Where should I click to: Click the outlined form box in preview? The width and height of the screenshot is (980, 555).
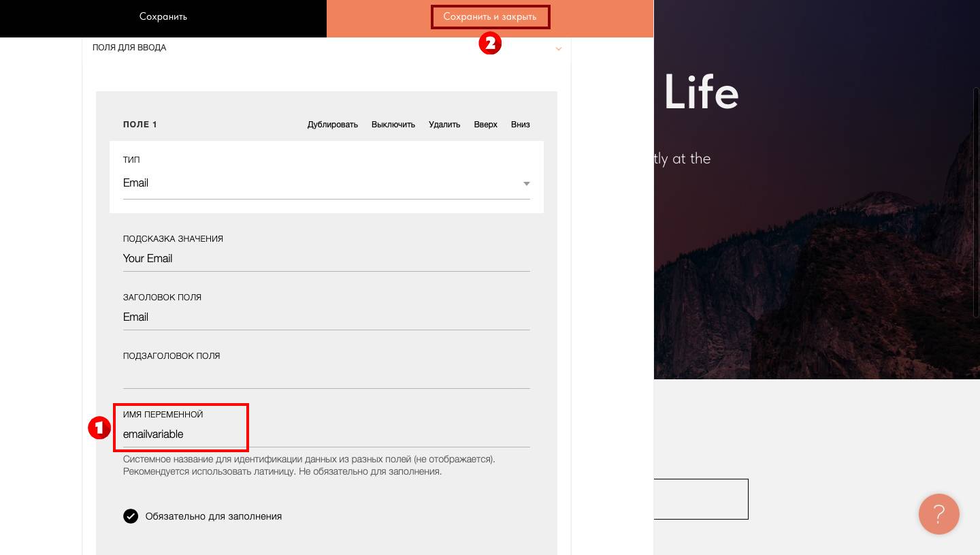point(701,499)
